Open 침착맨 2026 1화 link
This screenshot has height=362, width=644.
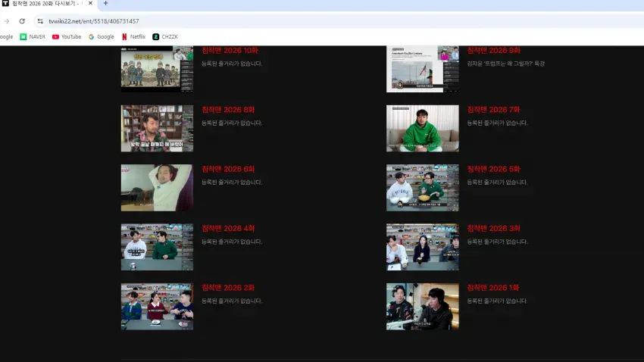pos(493,288)
